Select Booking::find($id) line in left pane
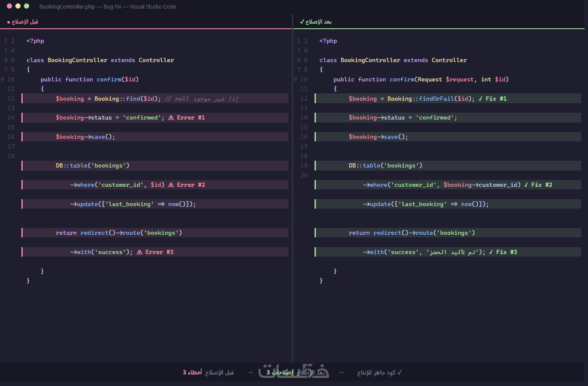The image size is (588, 386). (155, 99)
